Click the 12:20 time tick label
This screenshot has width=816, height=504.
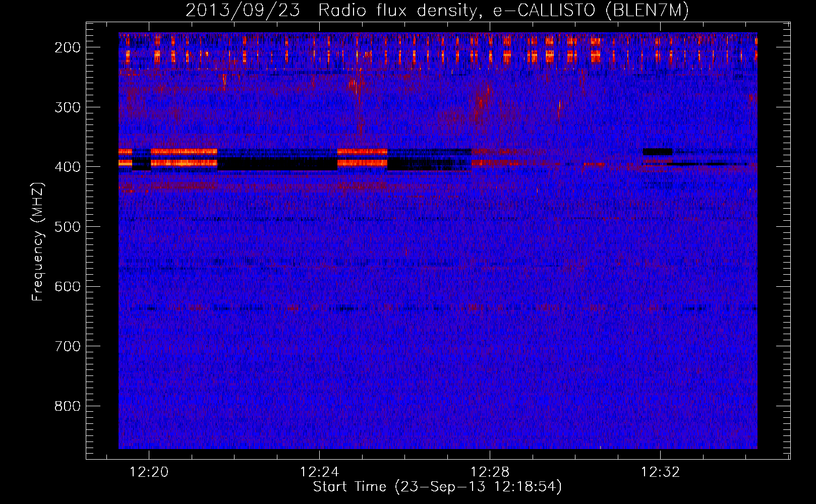click(x=149, y=472)
